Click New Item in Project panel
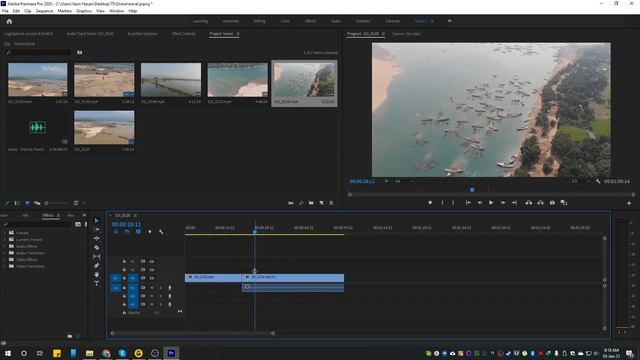This screenshot has width=640, height=360. [321, 203]
